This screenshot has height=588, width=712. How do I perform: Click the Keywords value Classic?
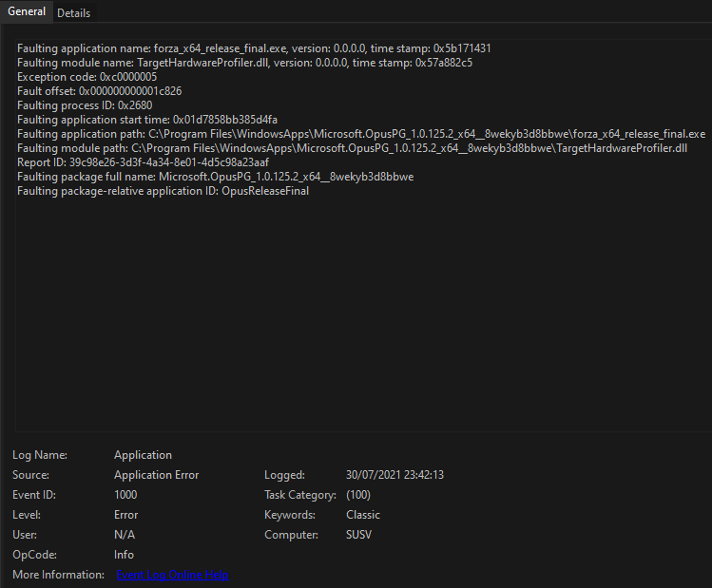(x=363, y=515)
